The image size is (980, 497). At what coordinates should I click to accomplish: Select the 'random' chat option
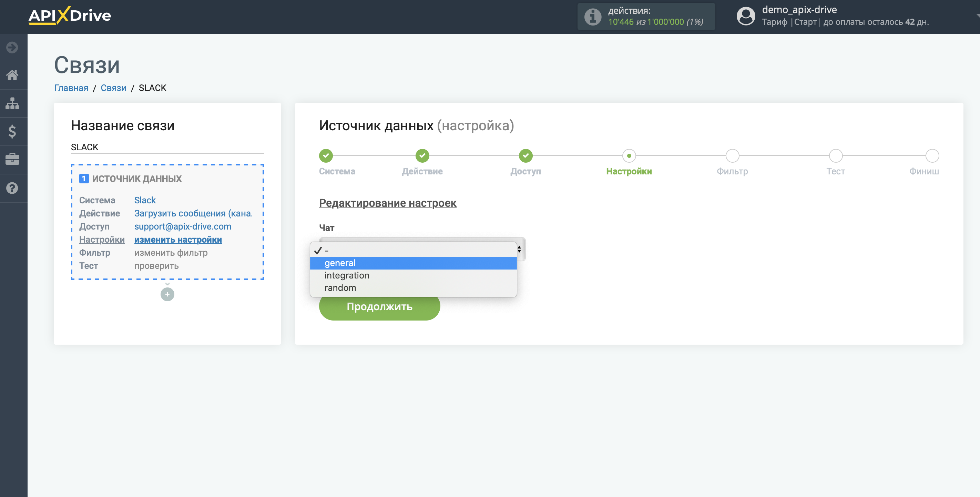coord(413,288)
